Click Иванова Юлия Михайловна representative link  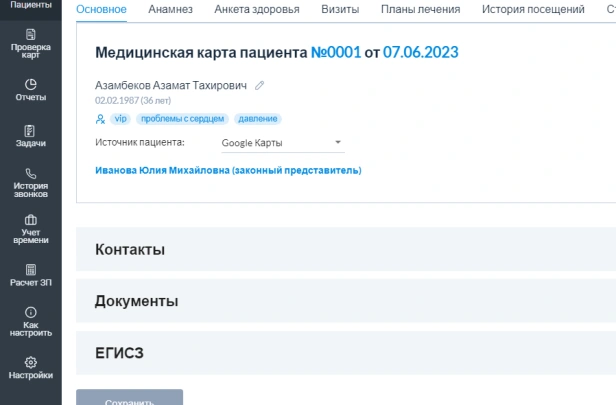(228, 171)
